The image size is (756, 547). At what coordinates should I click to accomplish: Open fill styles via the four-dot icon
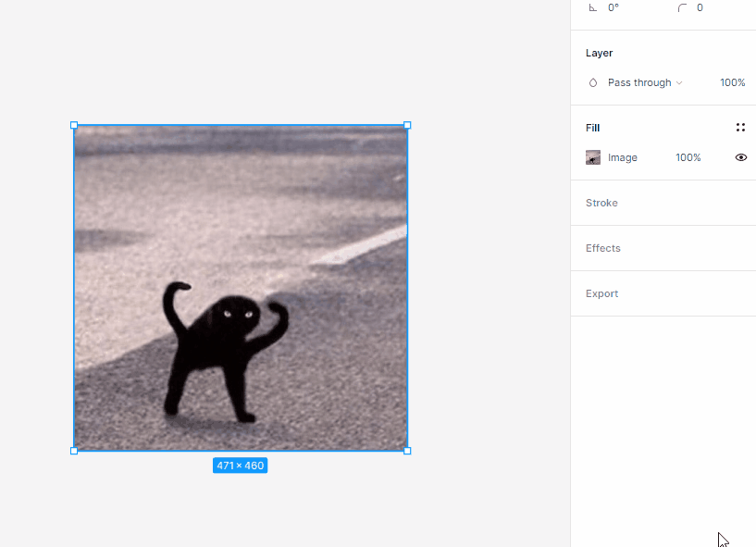(739, 127)
